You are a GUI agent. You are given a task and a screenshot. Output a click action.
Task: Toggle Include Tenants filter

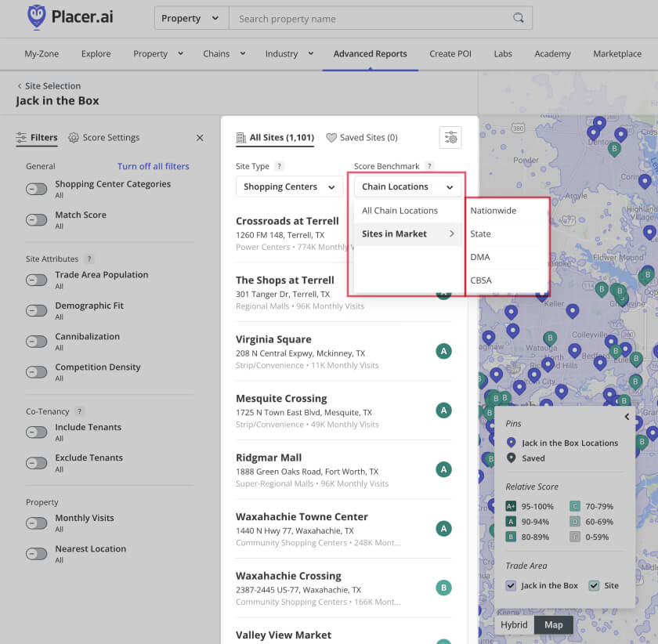pos(37,432)
